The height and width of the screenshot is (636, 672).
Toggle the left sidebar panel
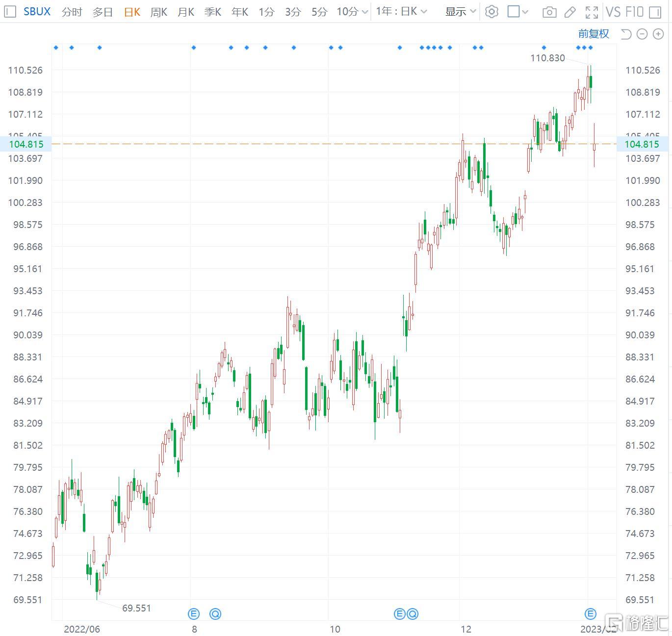pos(10,12)
